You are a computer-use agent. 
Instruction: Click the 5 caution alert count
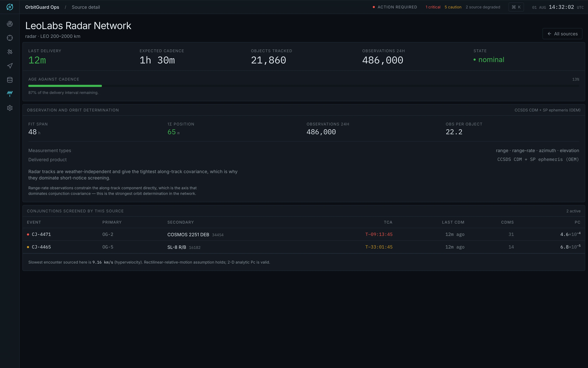(x=453, y=7)
